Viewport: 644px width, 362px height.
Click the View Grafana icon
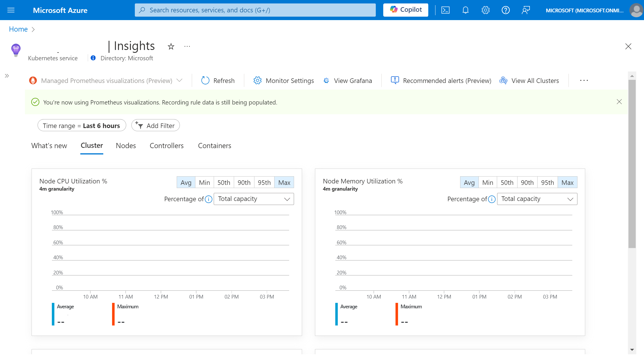point(326,81)
